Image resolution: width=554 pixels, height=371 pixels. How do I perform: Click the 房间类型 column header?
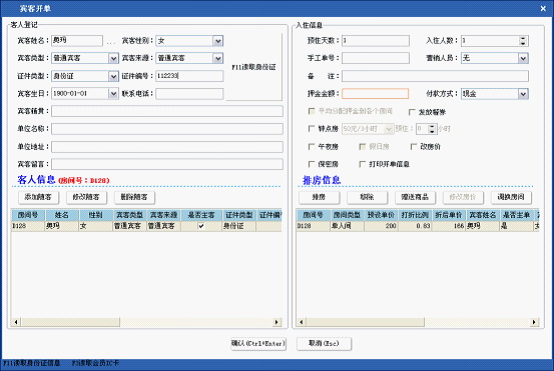[x=347, y=215]
